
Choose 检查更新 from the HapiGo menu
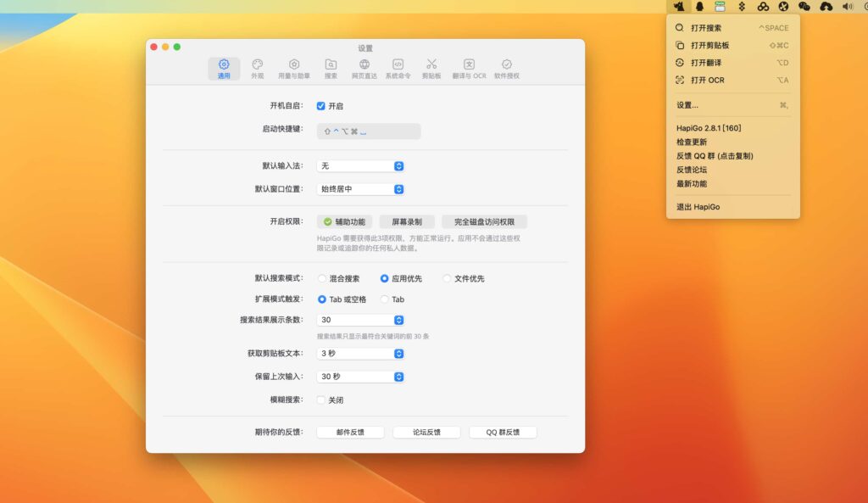[691, 142]
